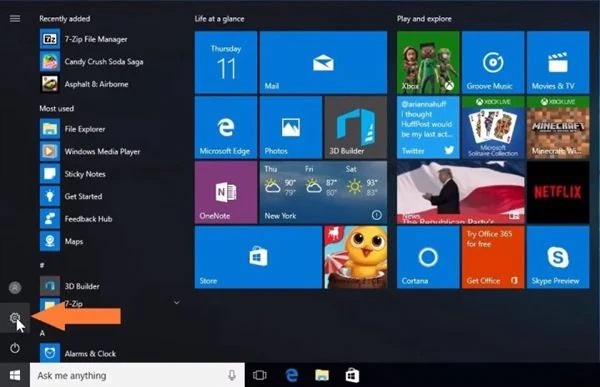Image resolution: width=600 pixels, height=387 pixels.
Task: Open the Netflix tile
Action: [558, 193]
